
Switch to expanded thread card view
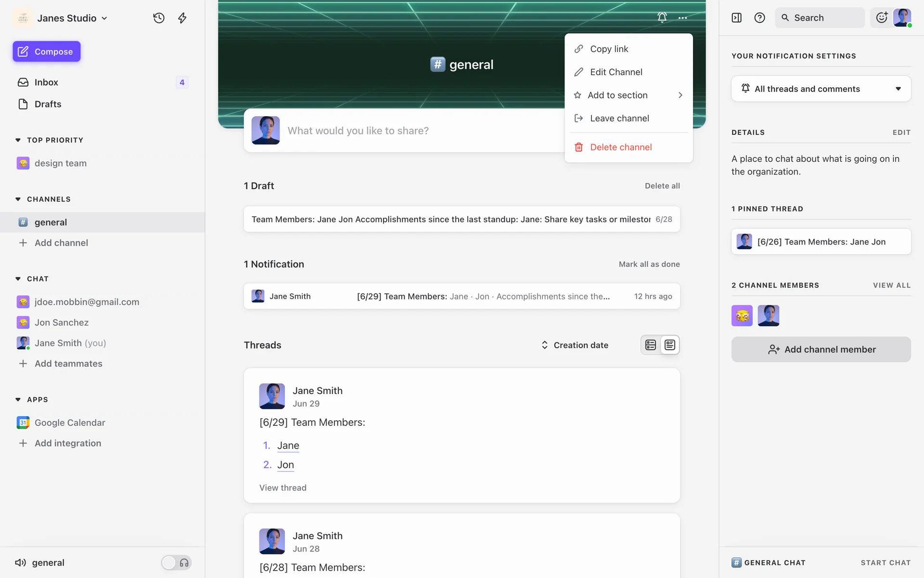670,345
